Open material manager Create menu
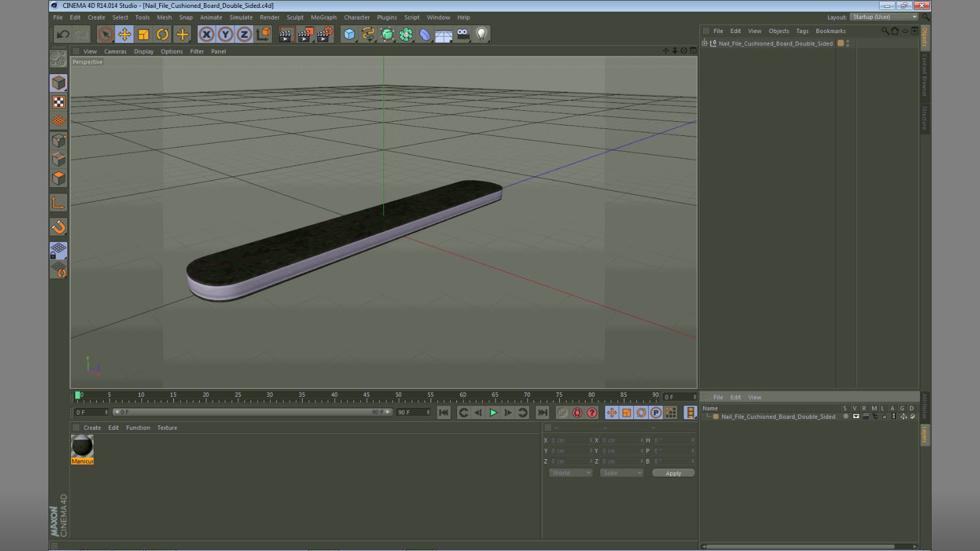Viewport: 980px width, 551px height. pyautogui.click(x=92, y=428)
